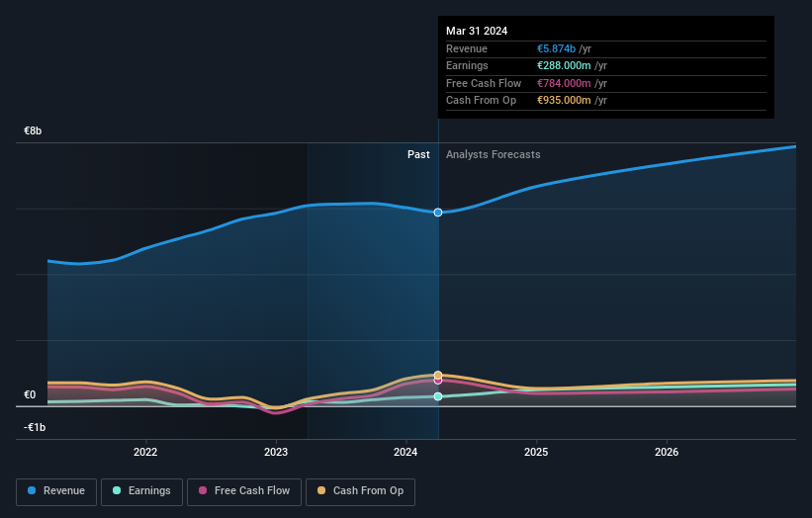Viewport: 812px width, 518px height.
Task: Toggle the Revenue legend series
Action: [x=56, y=491]
